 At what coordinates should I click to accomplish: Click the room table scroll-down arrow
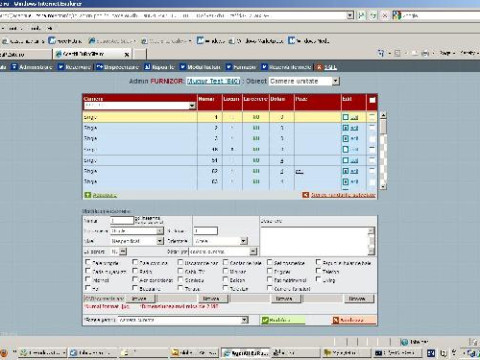point(383,186)
